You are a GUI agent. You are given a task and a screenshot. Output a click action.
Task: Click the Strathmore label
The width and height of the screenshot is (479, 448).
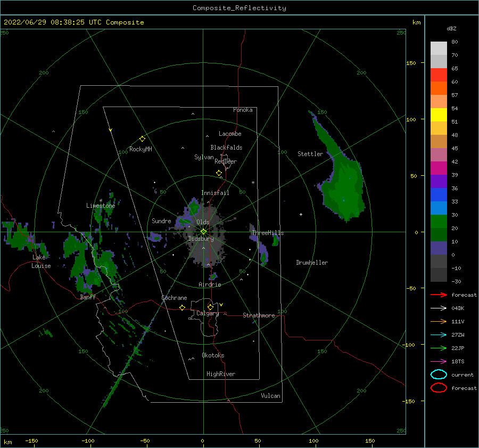[x=259, y=315]
